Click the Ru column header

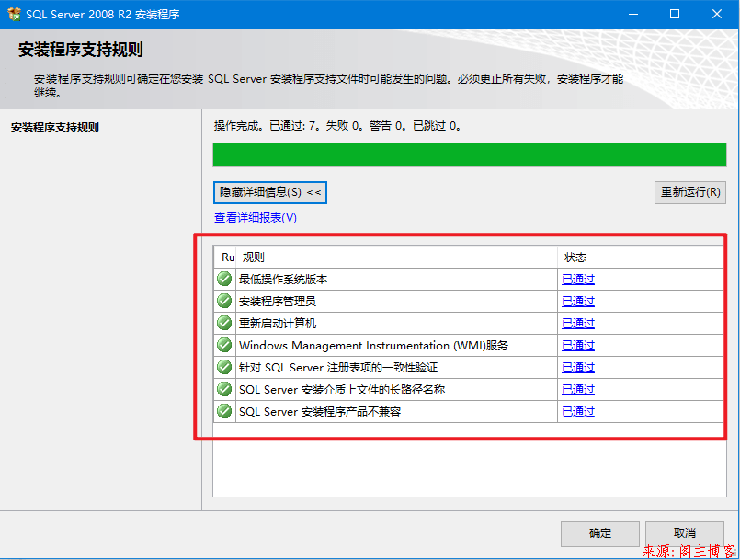pyautogui.click(x=225, y=257)
